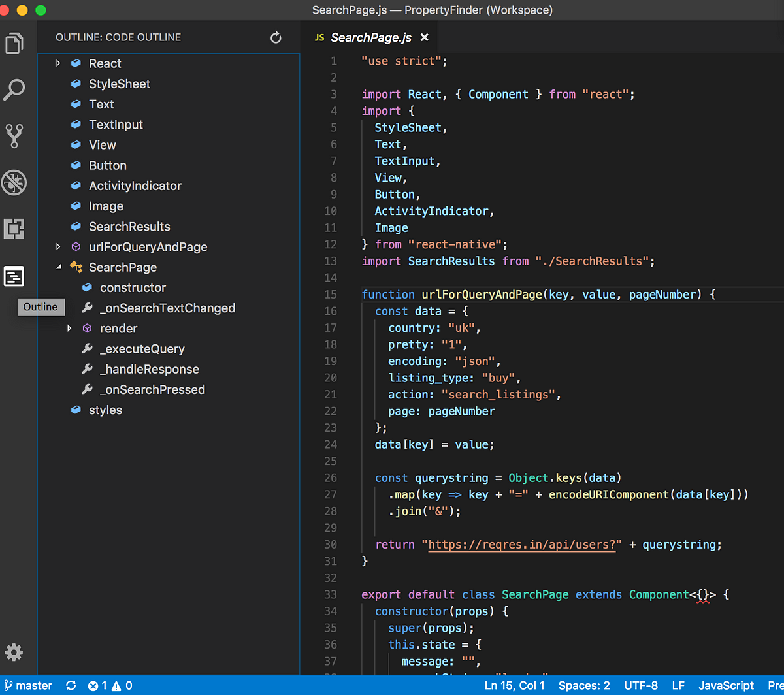The height and width of the screenshot is (695, 784).
Task: Open the Explorer view in activity bar
Action: click(x=14, y=43)
